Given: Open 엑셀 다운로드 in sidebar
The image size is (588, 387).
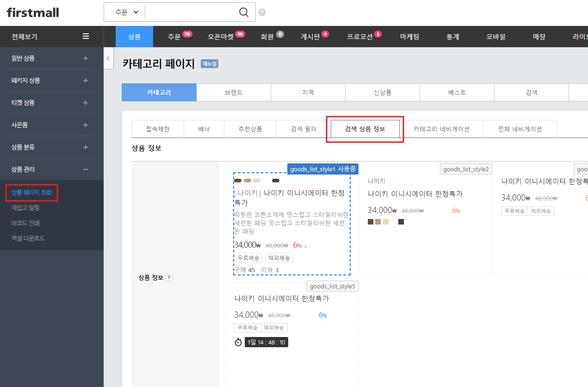Looking at the screenshot, I should (28, 238).
